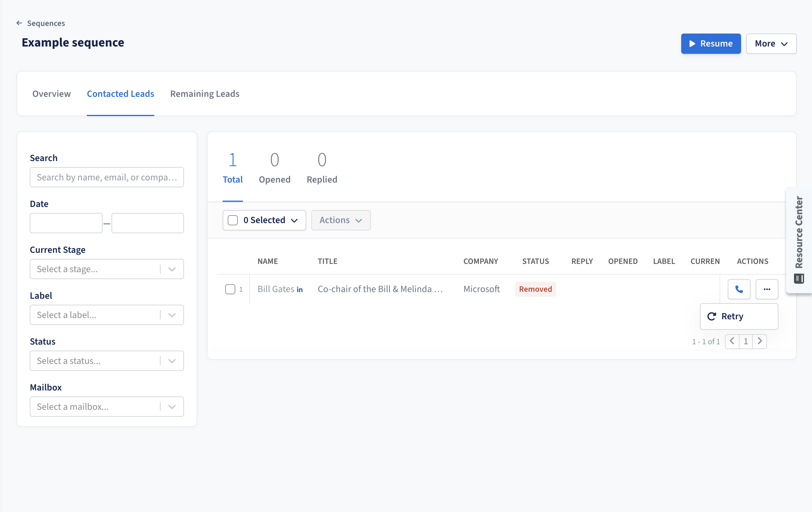
Task: Click the end Date input
Action: [x=148, y=223]
